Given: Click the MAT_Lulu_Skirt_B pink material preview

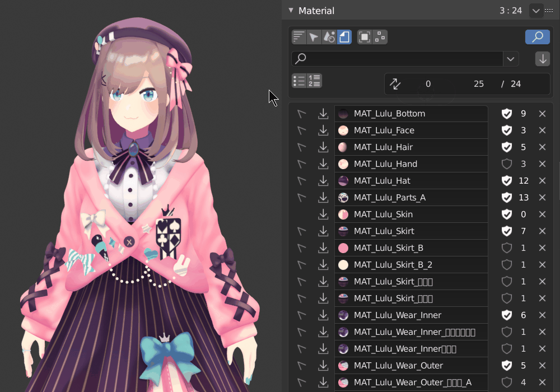Looking at the screenshot, I should point(343,248).
